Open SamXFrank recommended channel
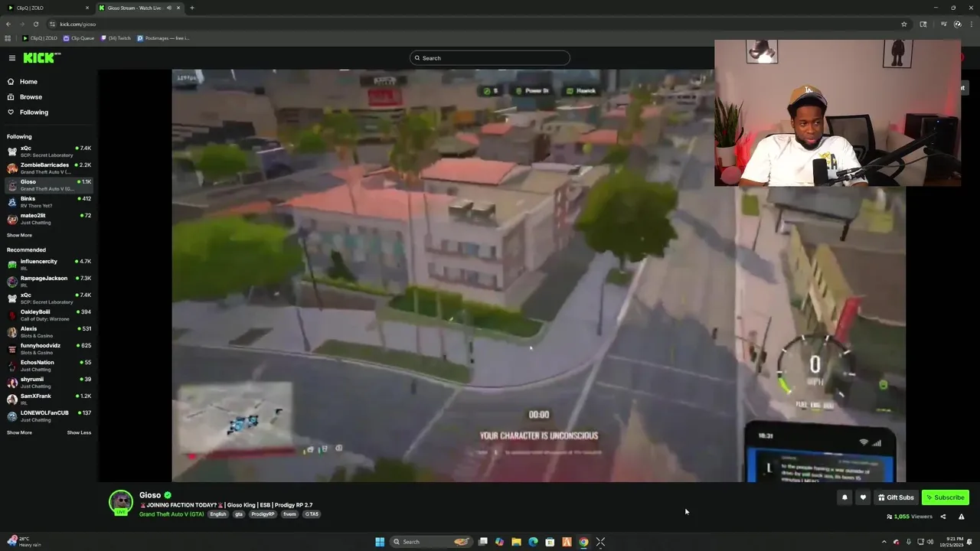This screenshot has width=980, height=551. point(49,399)
